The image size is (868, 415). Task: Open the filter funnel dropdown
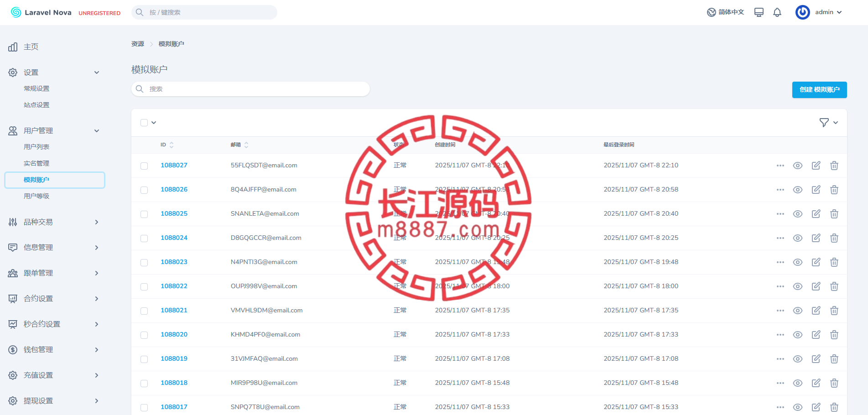coord(829,123)
